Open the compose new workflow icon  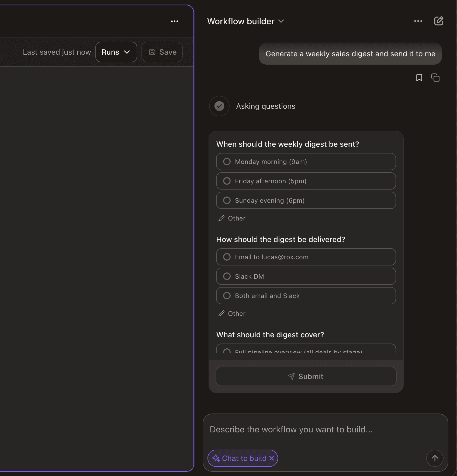tap(439, 21)
